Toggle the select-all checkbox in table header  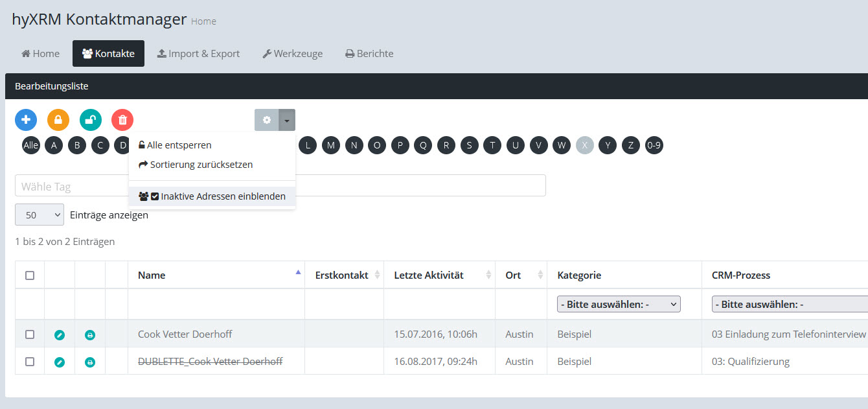pyautogui.click(x=30, y=275)
